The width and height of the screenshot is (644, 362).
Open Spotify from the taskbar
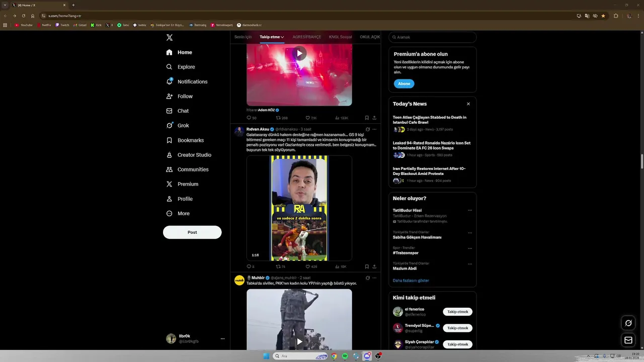click(x=345, y=356)
